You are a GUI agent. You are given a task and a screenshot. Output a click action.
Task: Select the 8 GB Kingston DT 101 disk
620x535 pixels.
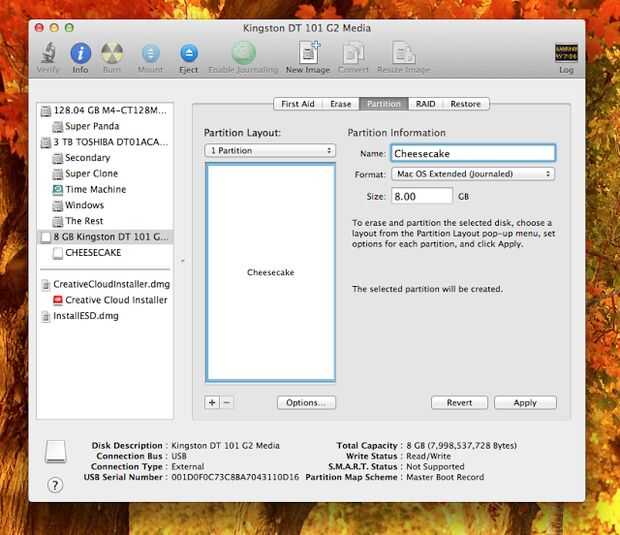[x=105, y=237]
